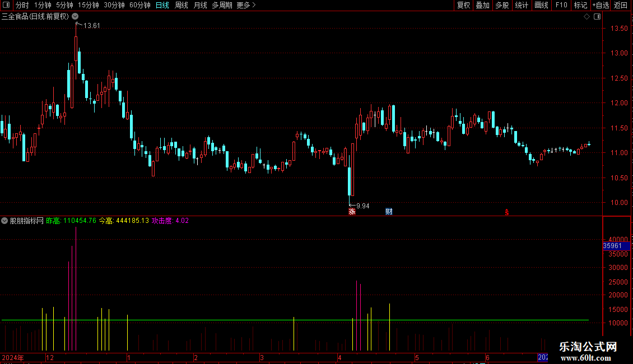Click 今高 value 444185.13

pos(132,221)
